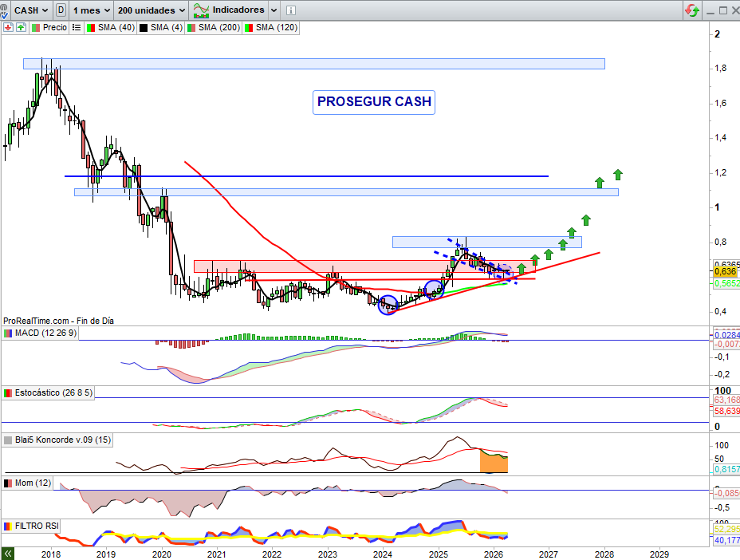Click the red down-arrow icon beside Precio
Viewport: 740px width, 560px height.
[x=8, y=27]
